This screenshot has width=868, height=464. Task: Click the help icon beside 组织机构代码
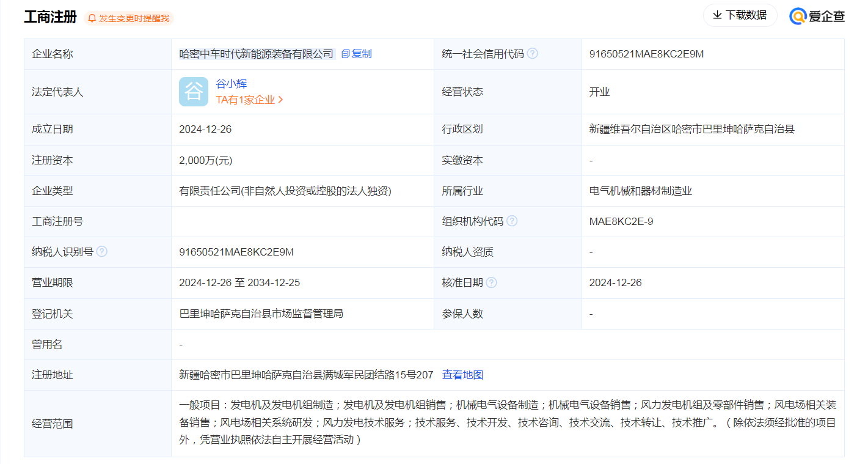pyautogui.click(x=512, y=221)
